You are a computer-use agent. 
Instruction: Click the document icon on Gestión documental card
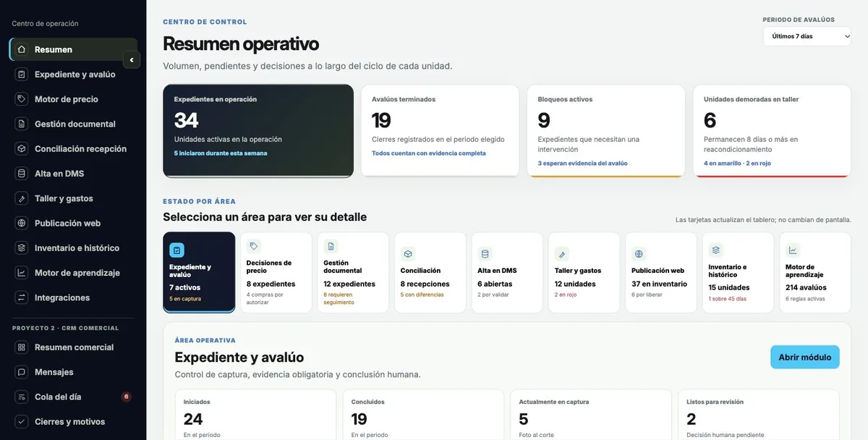[331, 246]
